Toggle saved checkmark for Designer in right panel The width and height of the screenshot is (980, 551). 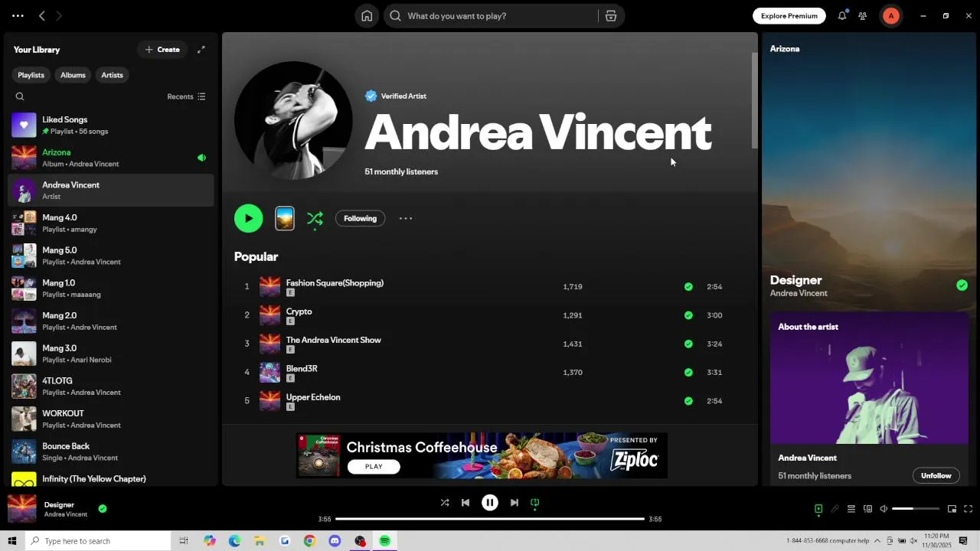click(962, 285)
